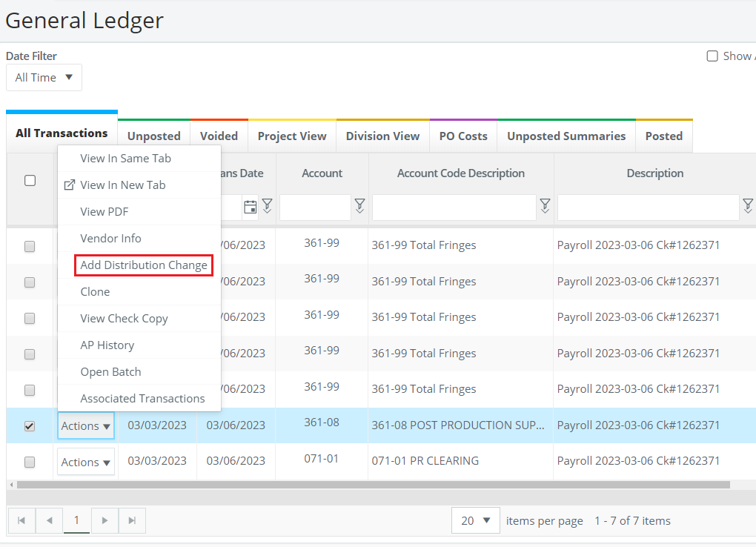The image size is (756, 547).
Task: Open the Division View tab
Action: pos(383,136)
